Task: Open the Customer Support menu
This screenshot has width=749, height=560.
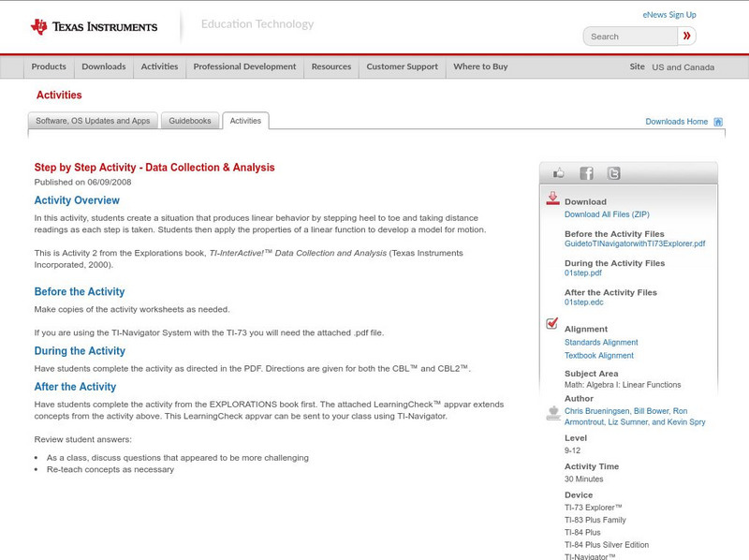Action: (403, 66)
